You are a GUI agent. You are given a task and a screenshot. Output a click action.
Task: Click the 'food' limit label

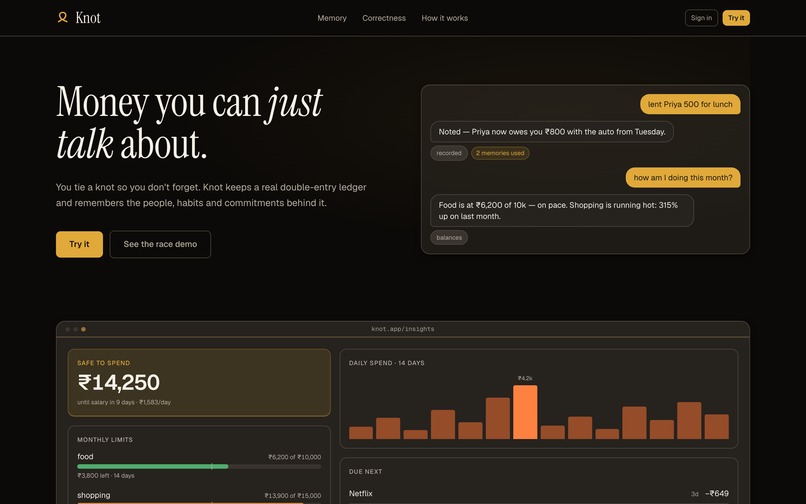(85, 457)
